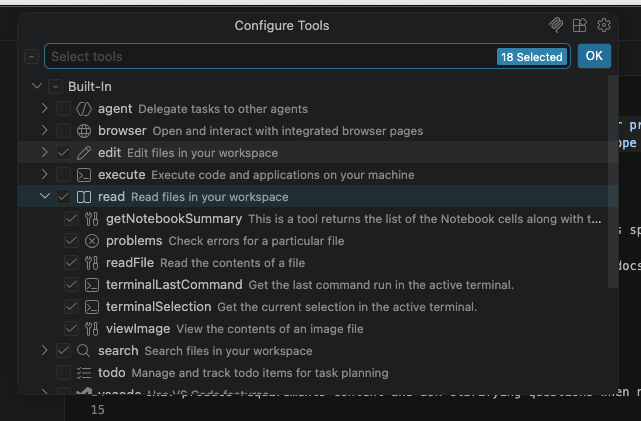Toggle the select-all checkbox beside search field
This screenshot has width=641, height=421.
click(x=31, y=56)
